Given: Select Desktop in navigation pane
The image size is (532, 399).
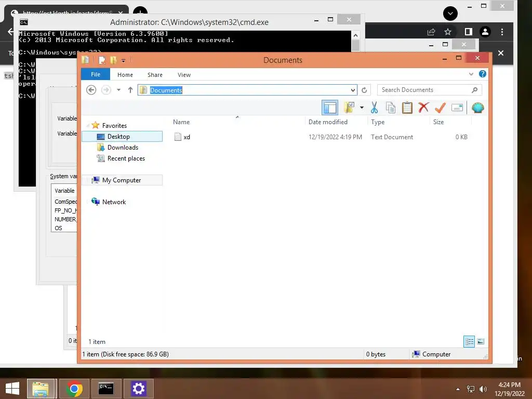Looking at the screenshot, I should click(x=122, y=137).
